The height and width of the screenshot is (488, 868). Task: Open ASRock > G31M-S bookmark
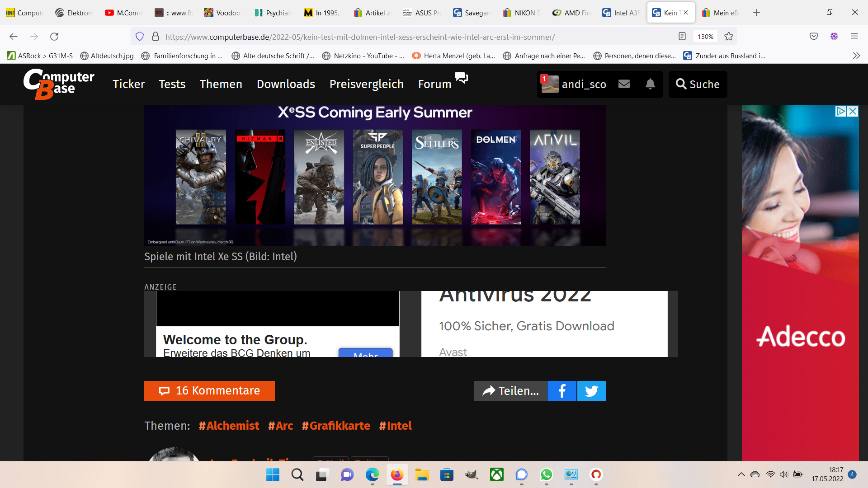click(40, 56)
